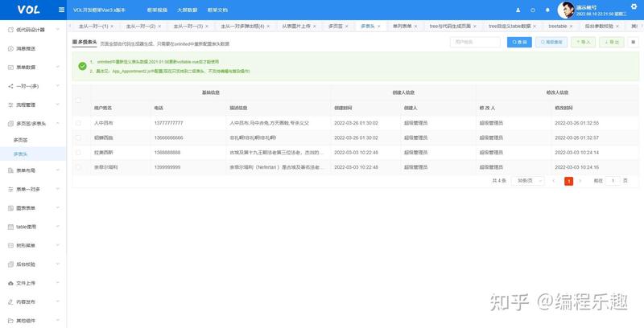Close the 多表头 tab
This screenshot has width=644, height=328.
point(378,27)
